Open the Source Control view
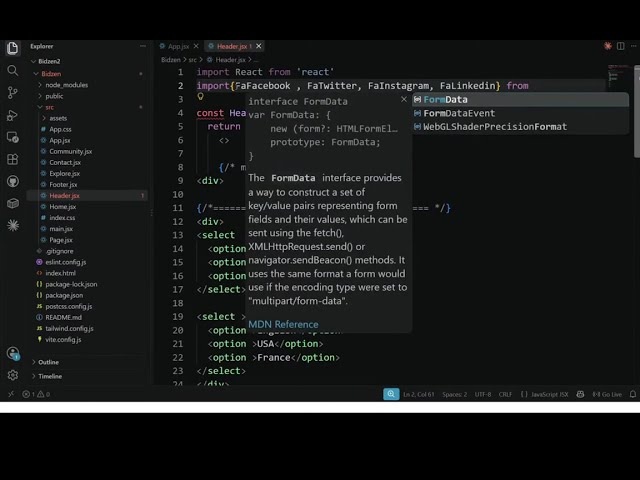The image size is (640, 480). (x=13, y=93)
